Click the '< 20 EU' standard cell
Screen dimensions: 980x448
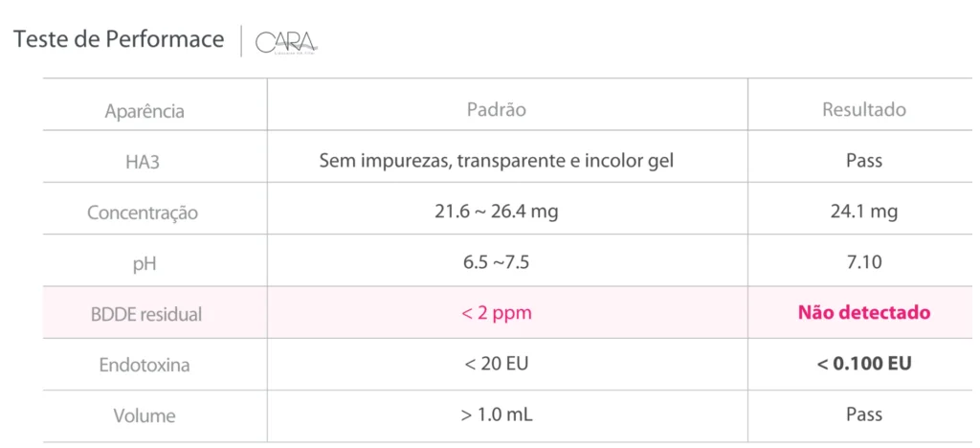click(x=496, y=364)
